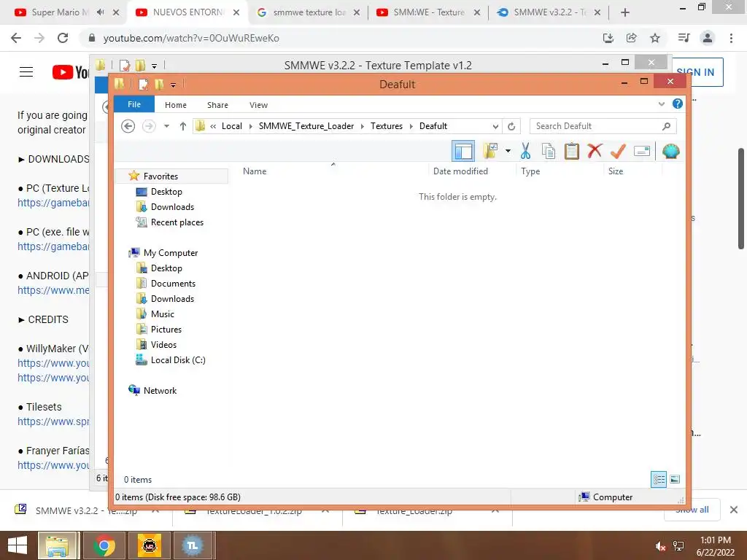
Task: Click Chrome icon in the taskbar
Action: pyautogui.click(x=104, y=545)
